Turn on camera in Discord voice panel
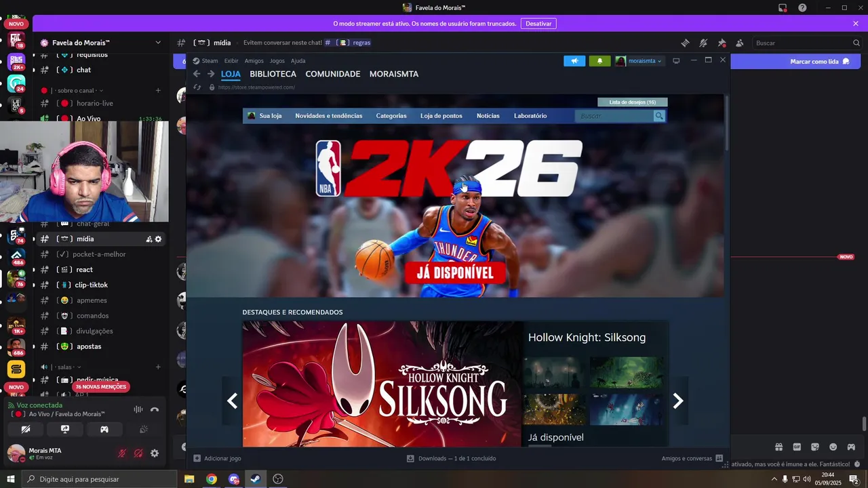 pos(26,429)
